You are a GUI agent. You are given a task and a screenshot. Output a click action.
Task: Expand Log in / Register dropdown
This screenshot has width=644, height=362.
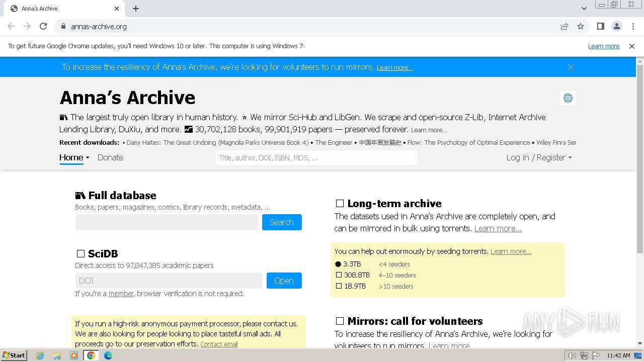click(x=539, y=157)
